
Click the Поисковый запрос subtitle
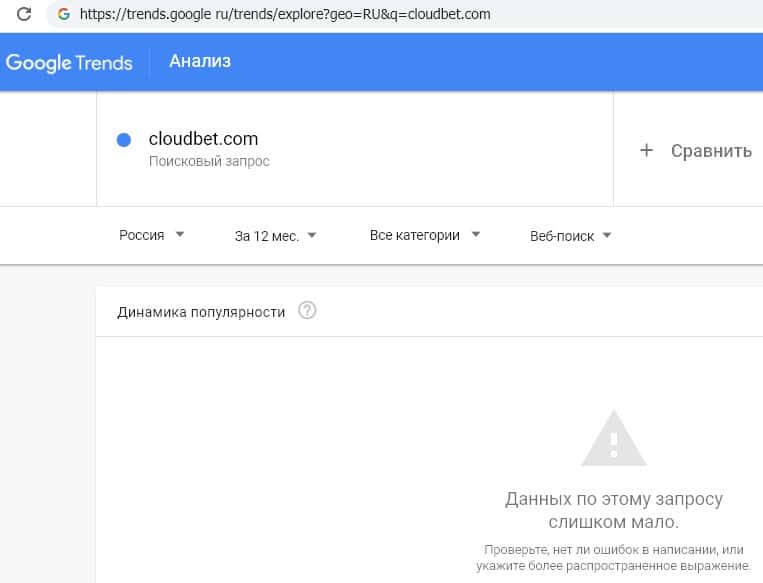coord(209,161)
